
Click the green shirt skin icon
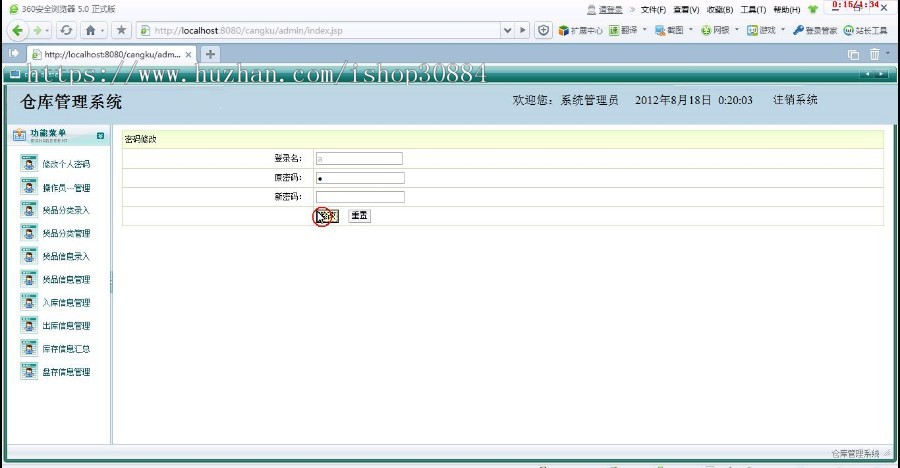(x=813, y=9)
